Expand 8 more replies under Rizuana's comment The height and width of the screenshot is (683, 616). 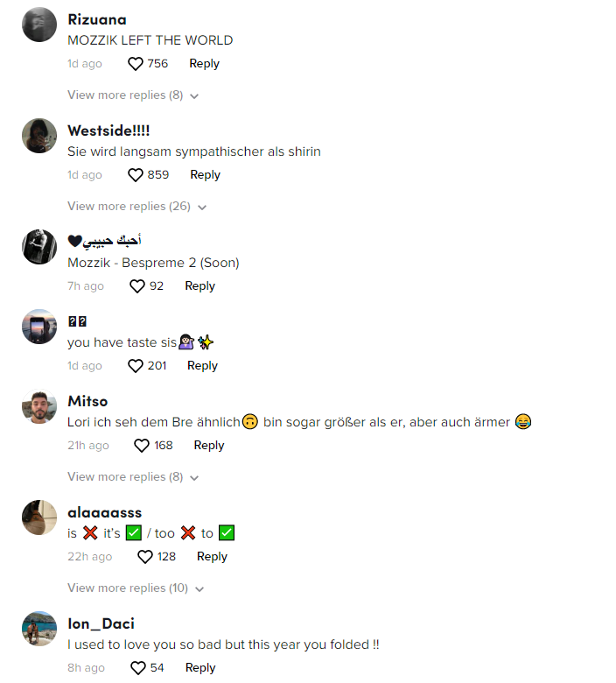pyautogui.click(x=133, y=95)
